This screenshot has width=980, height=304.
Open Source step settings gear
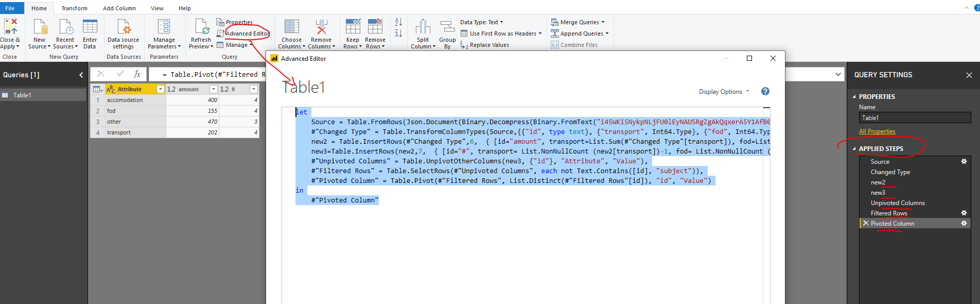pyautogui.click(x=964, y=161)
